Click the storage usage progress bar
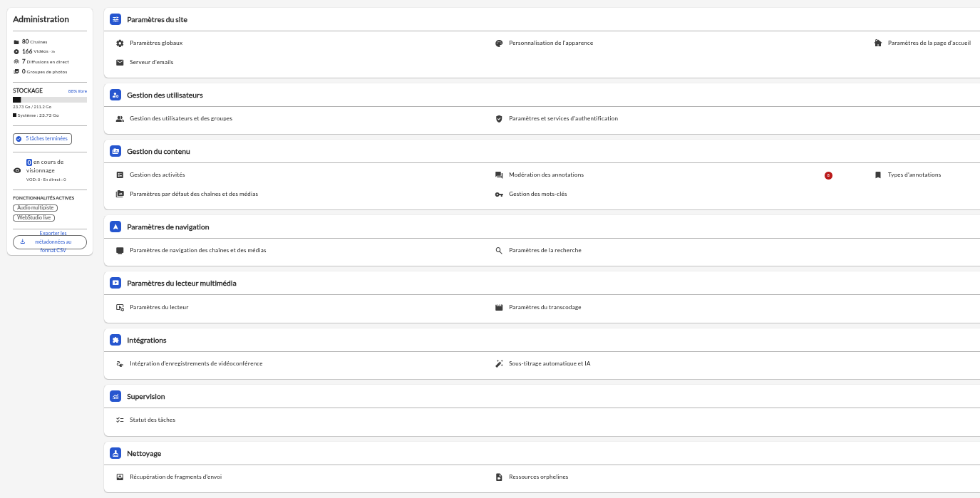This screenshot has height=498, width=980. click(50, 100)
